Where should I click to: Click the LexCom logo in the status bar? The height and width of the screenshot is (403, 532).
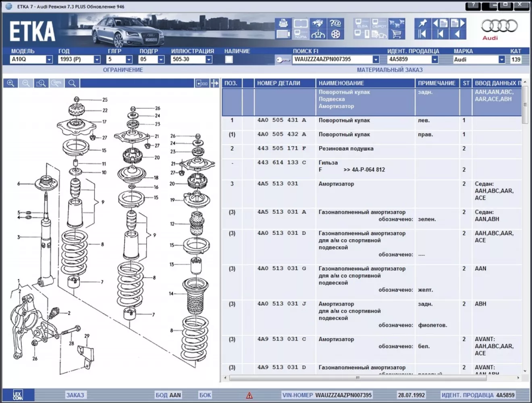18,395
